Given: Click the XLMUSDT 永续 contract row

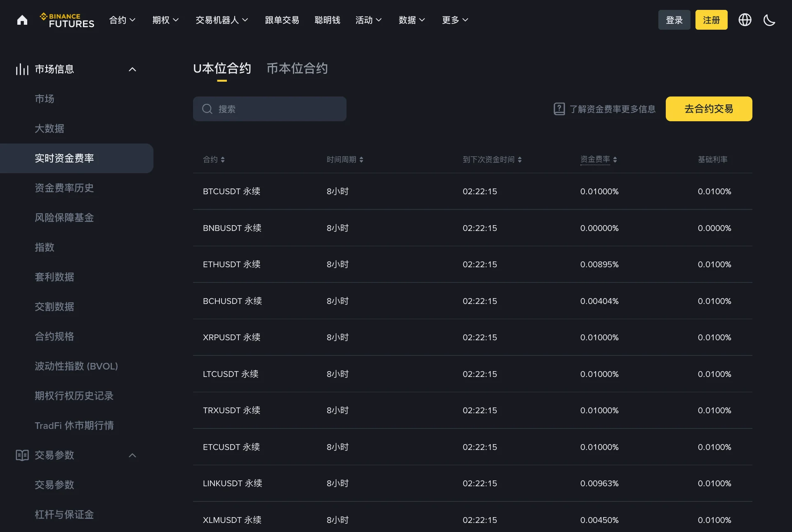Looking at the screenshot, I should point(472,517).
